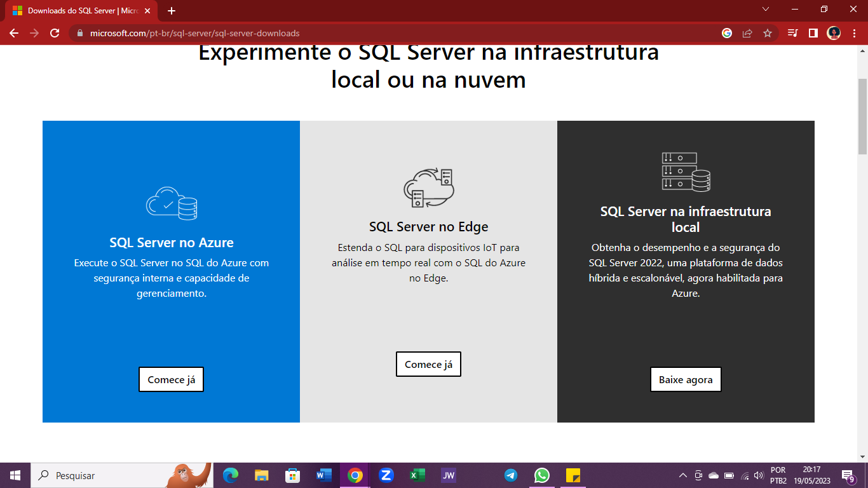Open Microsoft Edge from taskbar
Screen dimensions: 868x488
tap(231, 475)
